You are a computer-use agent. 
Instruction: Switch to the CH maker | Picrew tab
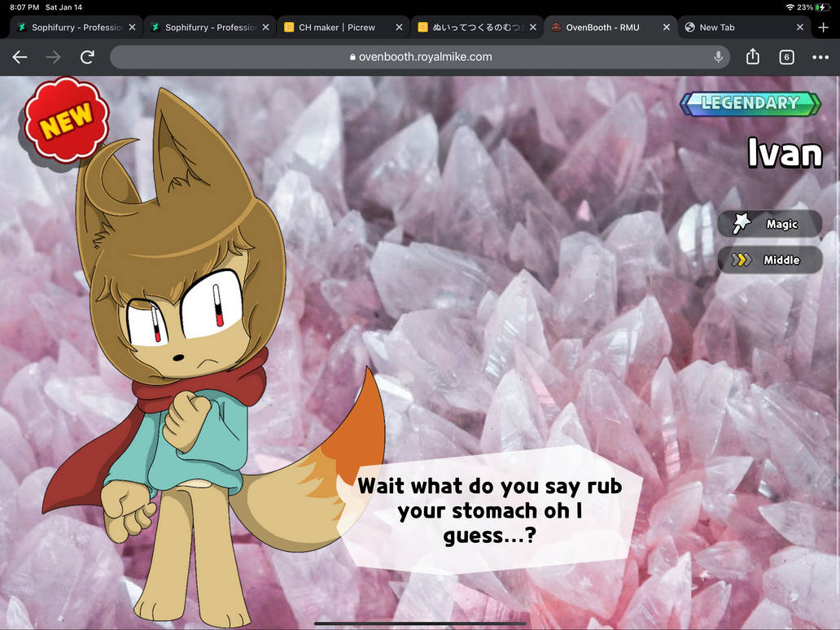(x=343, y=28)
